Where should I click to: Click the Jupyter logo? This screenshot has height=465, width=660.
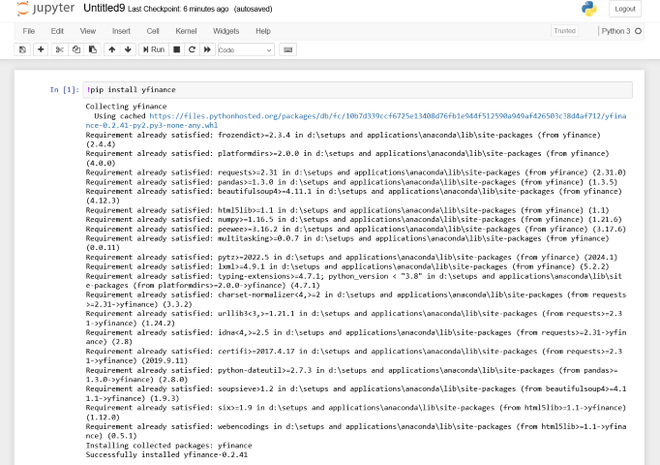click(x=45, y=8)
